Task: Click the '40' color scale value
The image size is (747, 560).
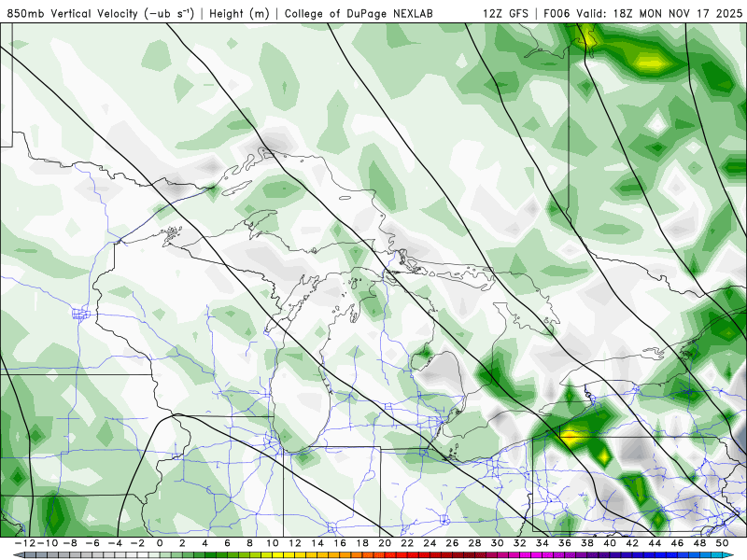Action: (x=610, y=543)
